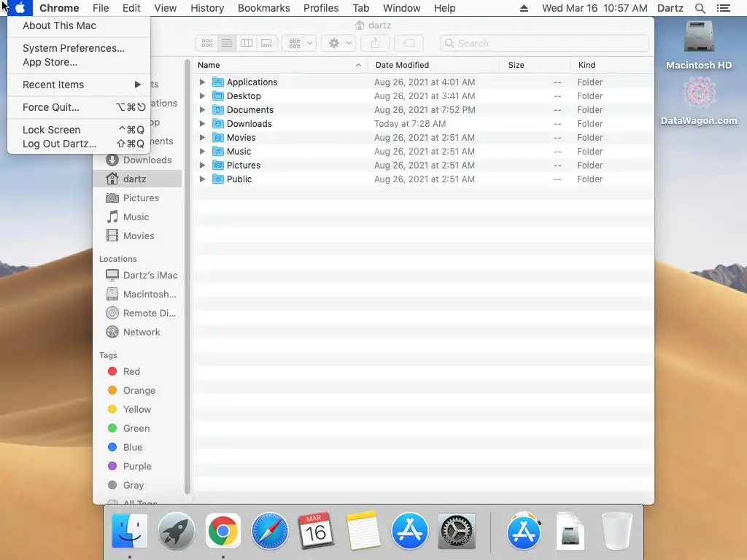
Task: Choose Log Out Dartz menu item
Action: 79,144
